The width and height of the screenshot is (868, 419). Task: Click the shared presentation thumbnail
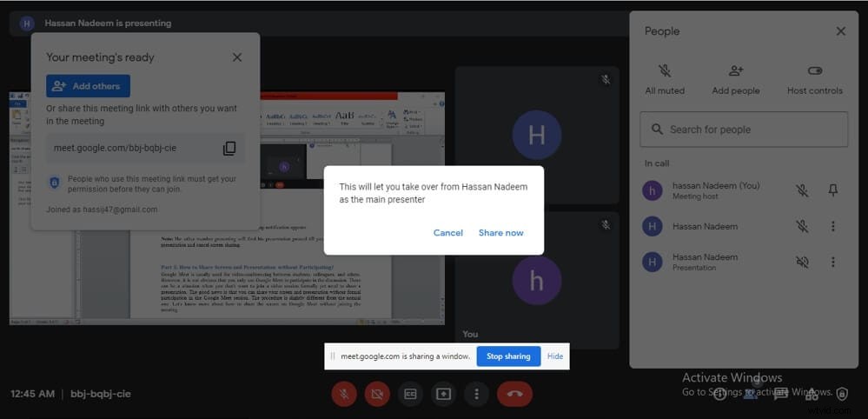[x=227, y=208]
